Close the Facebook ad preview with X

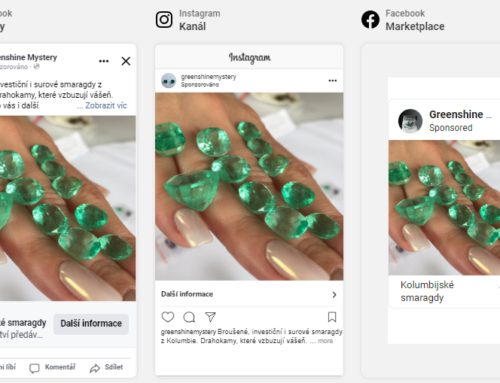tap(126, 61)
